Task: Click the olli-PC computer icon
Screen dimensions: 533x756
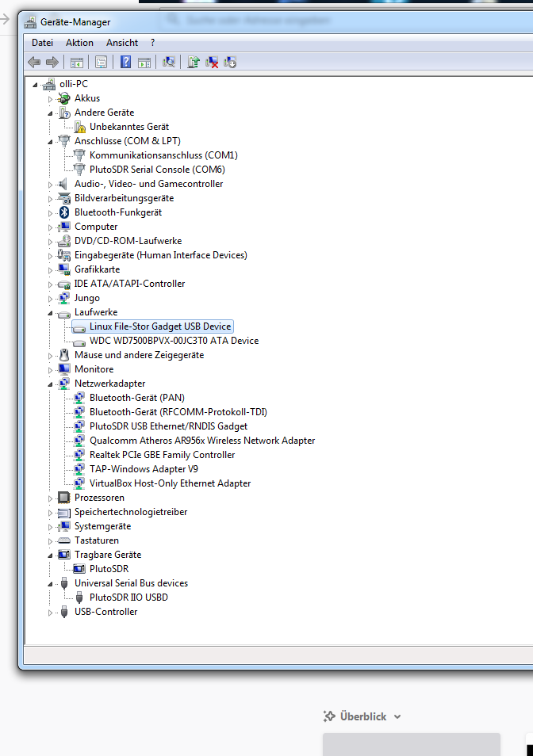Action: pos(48,84)
